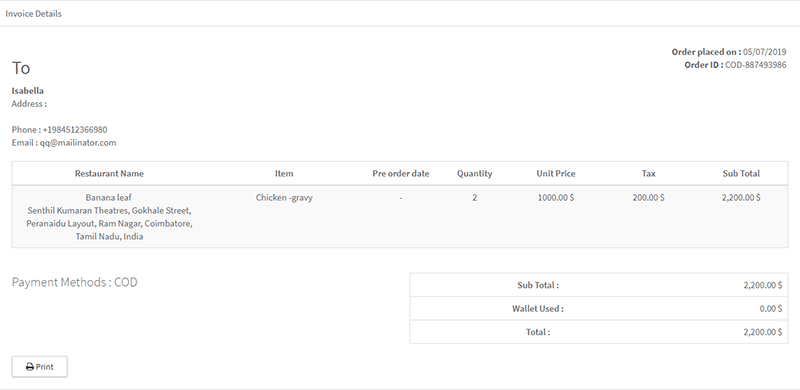This screenshot has width=800, height=390.
Task: Click the tax value 200.00 $
Action: click(x=648, y=198)
